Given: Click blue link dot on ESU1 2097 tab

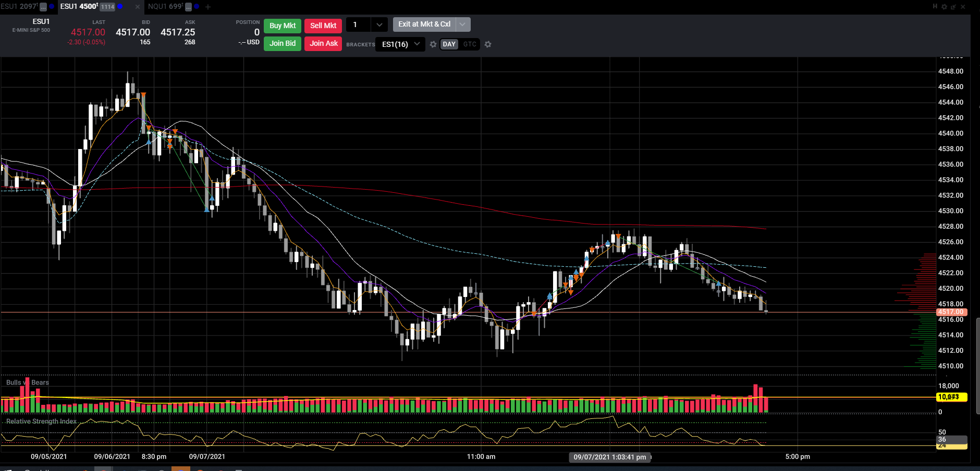Looking at the screenshot, I should (52, 7).
